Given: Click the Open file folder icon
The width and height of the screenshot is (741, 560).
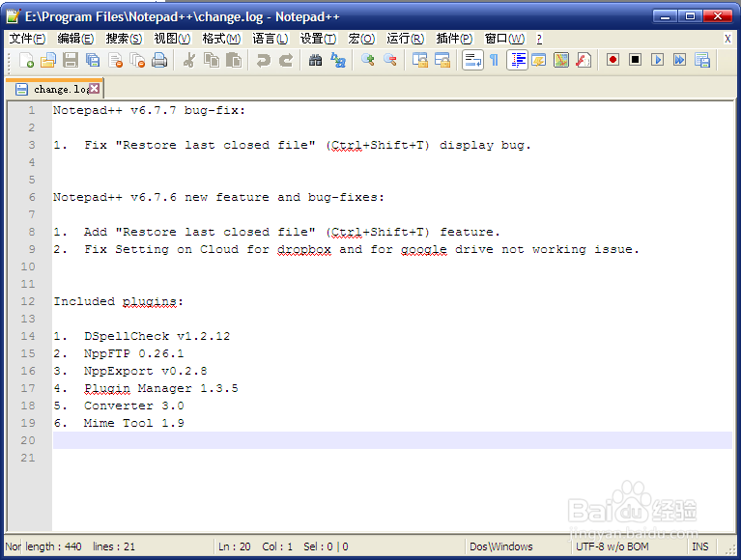Looking at the screenshot, I should (48, 60).
